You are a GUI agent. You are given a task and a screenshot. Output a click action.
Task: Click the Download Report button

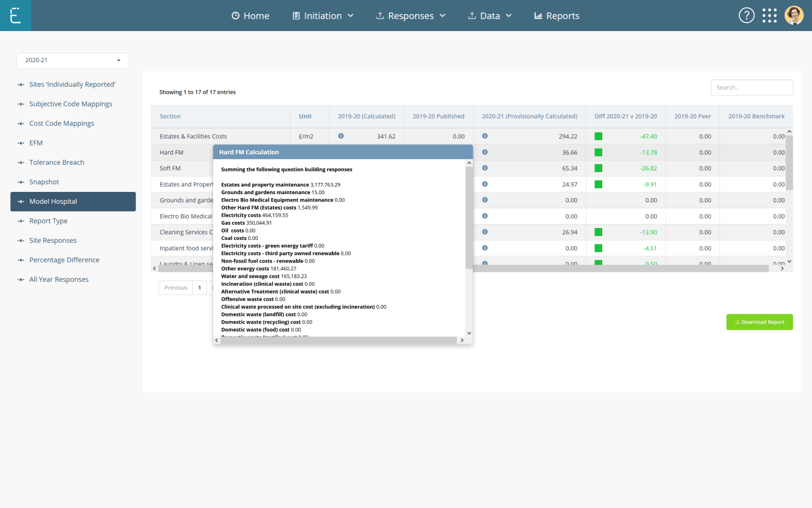tap(759, 322)
